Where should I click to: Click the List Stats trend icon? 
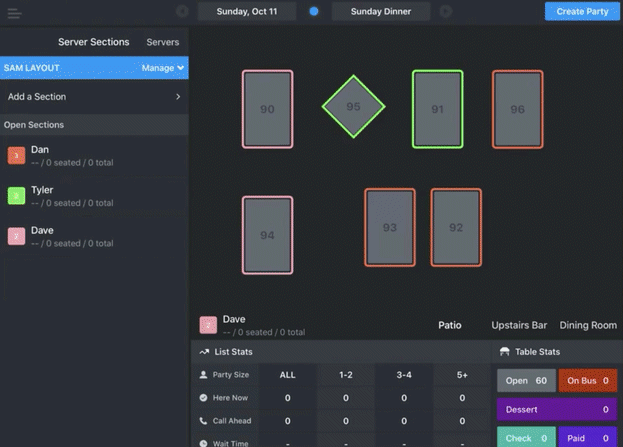(x=204, y=352)
